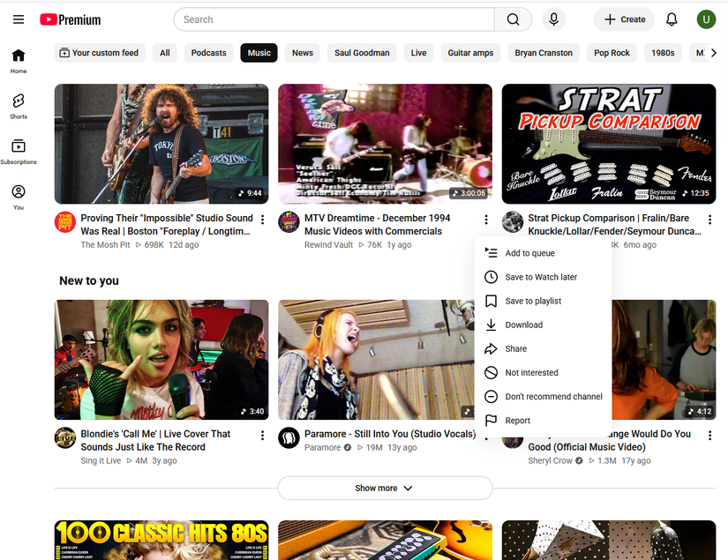Select the 1980s filter chip
This screenshot has height=560, width=728.
(x=663, y=53)
